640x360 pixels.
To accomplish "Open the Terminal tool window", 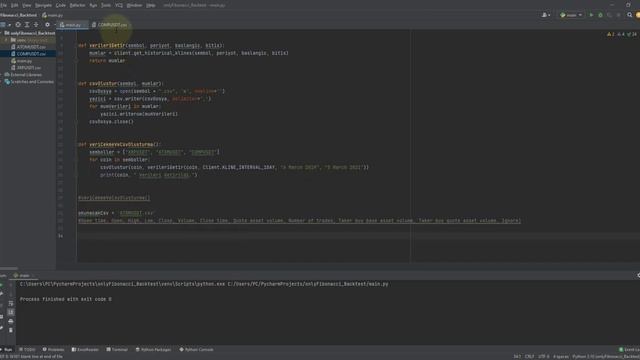I will [117, 350].
